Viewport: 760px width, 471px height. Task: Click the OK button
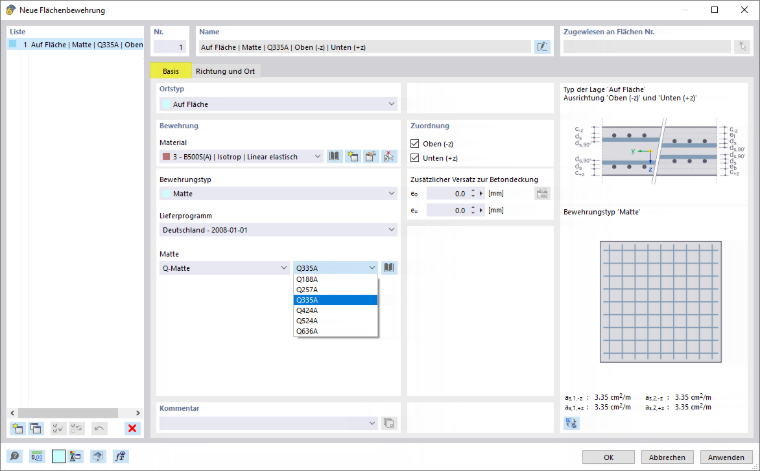tap(608, 457)
